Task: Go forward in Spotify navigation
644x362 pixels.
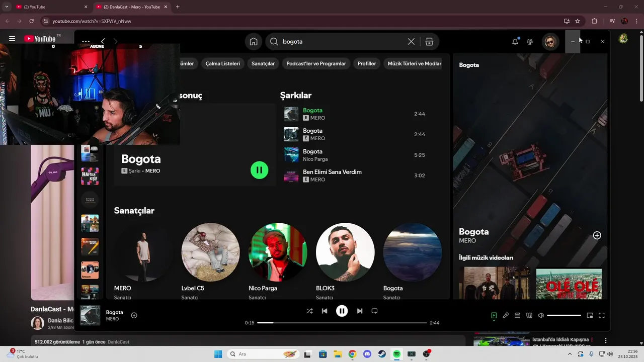Action: (115, 41)
